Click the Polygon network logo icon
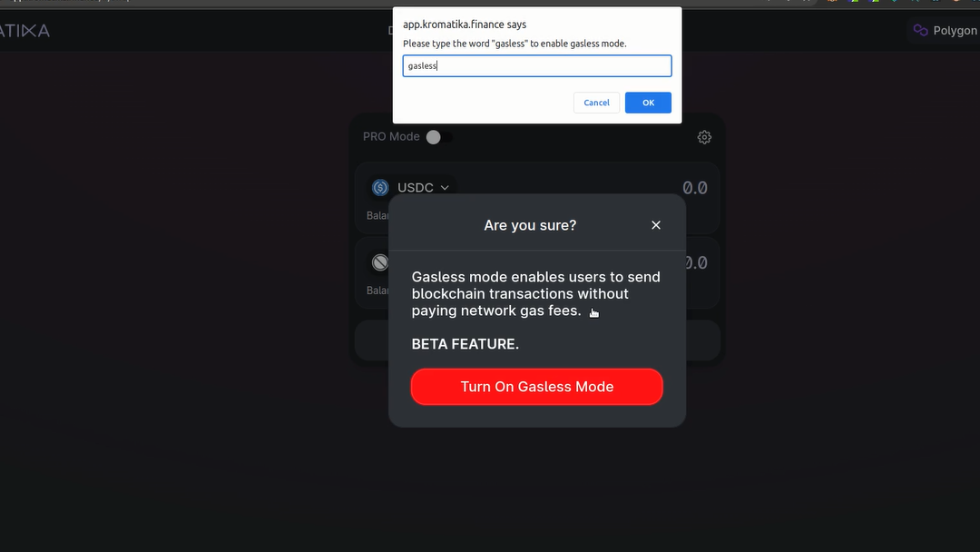 click(921, 30)
